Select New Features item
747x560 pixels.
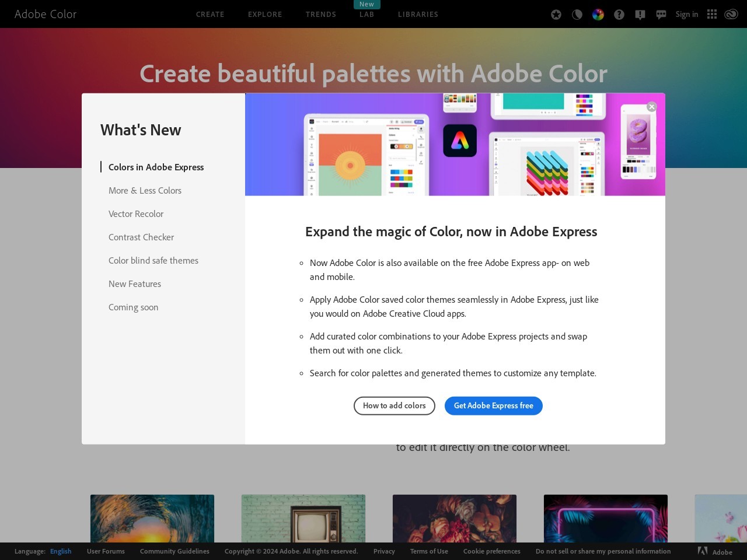[x=135, y=283]
